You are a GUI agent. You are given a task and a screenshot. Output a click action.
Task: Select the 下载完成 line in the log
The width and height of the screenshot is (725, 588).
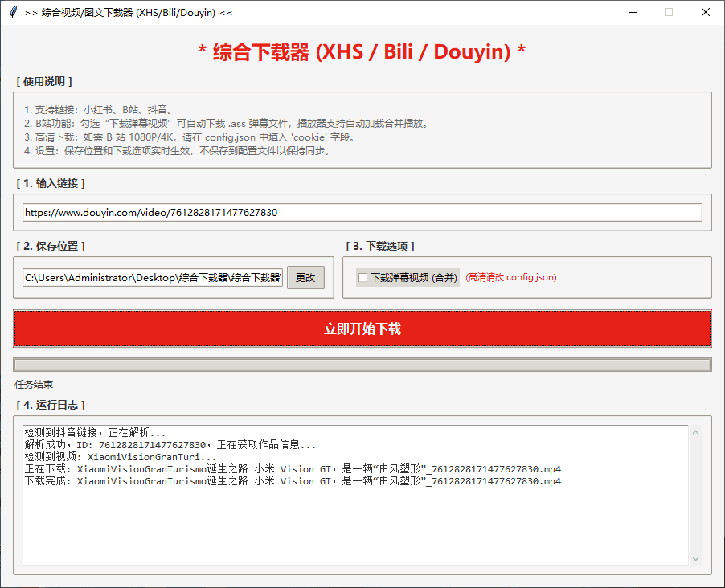pyautogui.click(x=293, y=481)
